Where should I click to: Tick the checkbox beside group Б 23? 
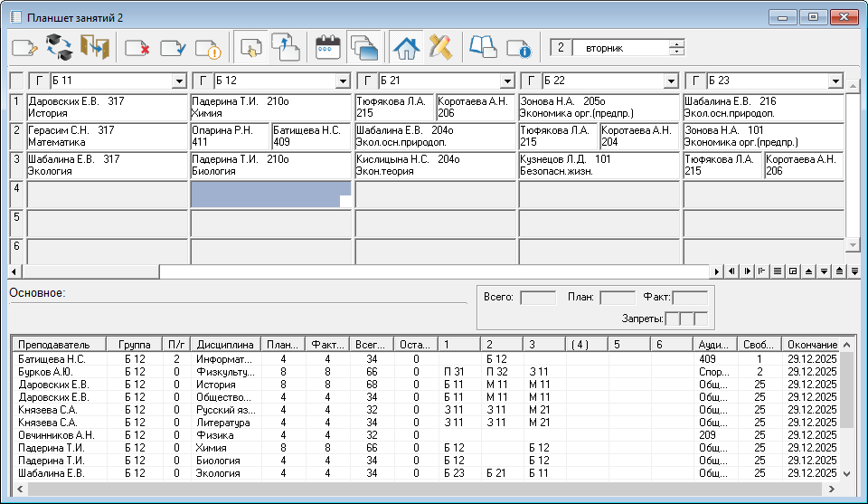(697, 81)
